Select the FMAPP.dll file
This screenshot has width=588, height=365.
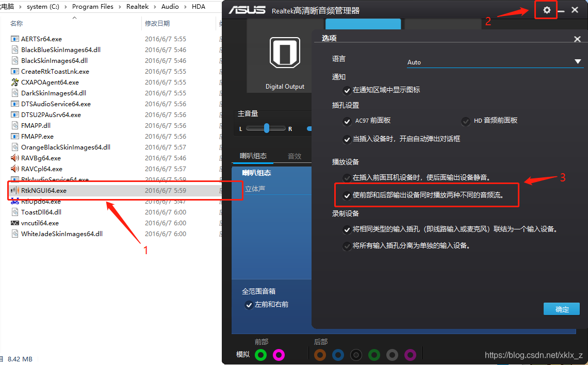point(36,126)
